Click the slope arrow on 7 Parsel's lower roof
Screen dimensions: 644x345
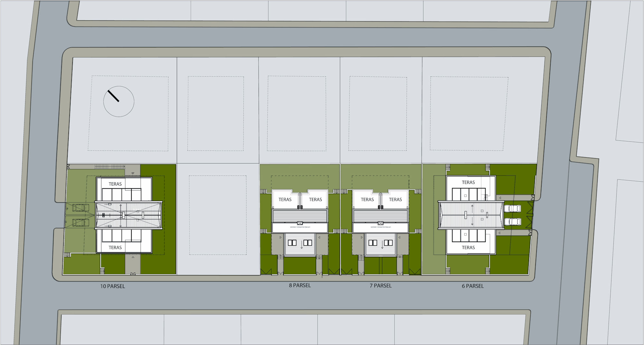tap(382, 245)
